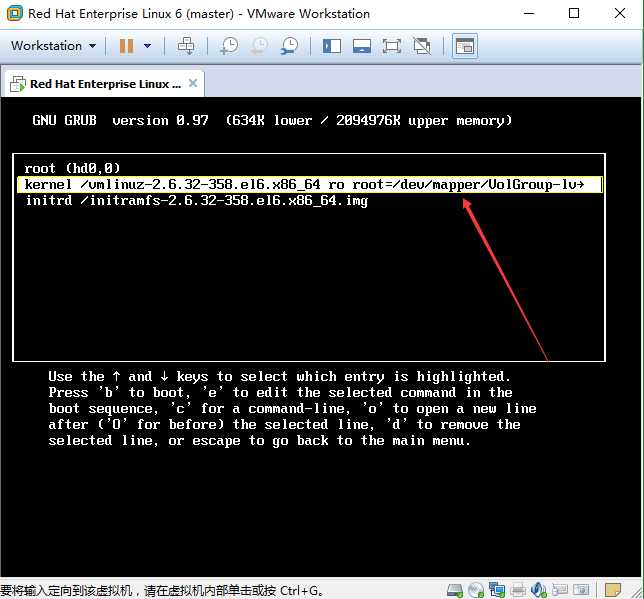Close the VMware Workstation window

(x=620, y=14)
